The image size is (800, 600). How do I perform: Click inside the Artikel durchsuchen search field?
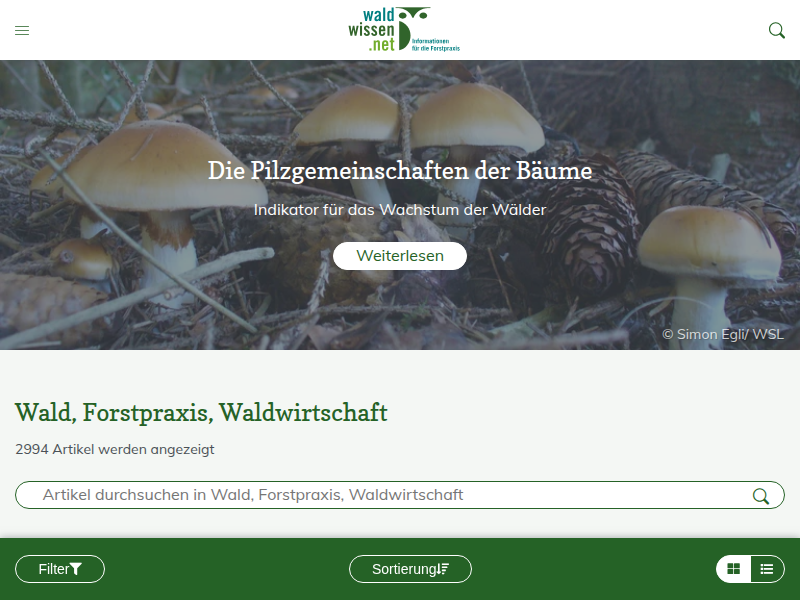350,494
